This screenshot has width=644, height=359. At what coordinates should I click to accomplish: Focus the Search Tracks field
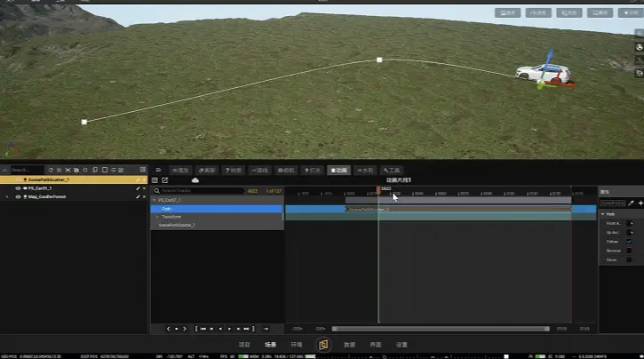click(x=199, y=190)
